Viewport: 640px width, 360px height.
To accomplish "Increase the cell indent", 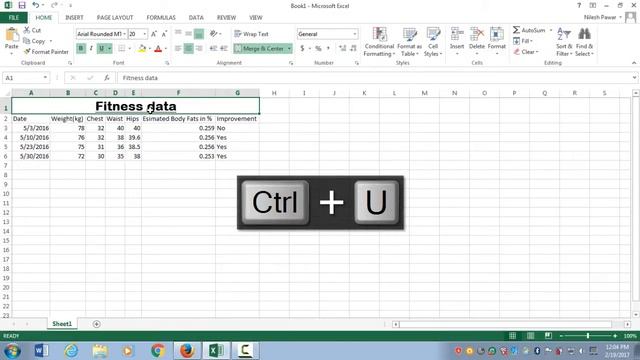I will click(x=224, y=49).
